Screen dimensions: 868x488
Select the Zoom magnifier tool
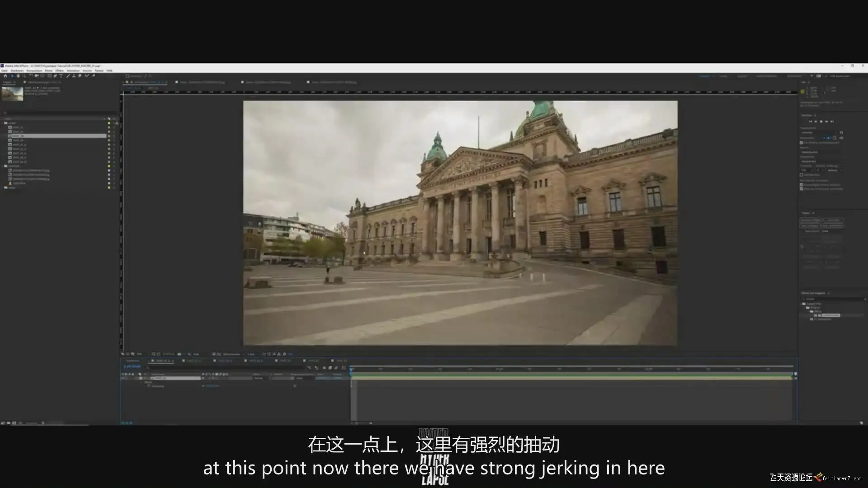coord(24,76)
